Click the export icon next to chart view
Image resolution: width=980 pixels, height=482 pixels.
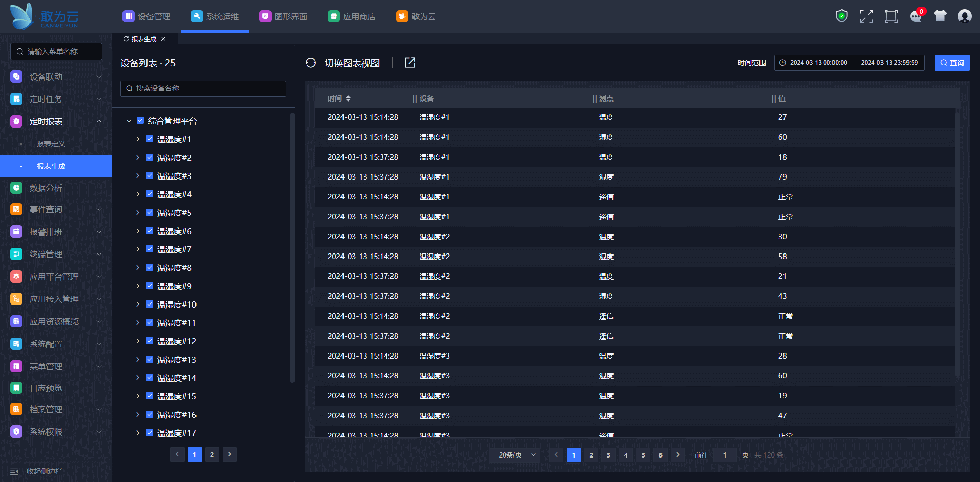(x=410, y=62)
